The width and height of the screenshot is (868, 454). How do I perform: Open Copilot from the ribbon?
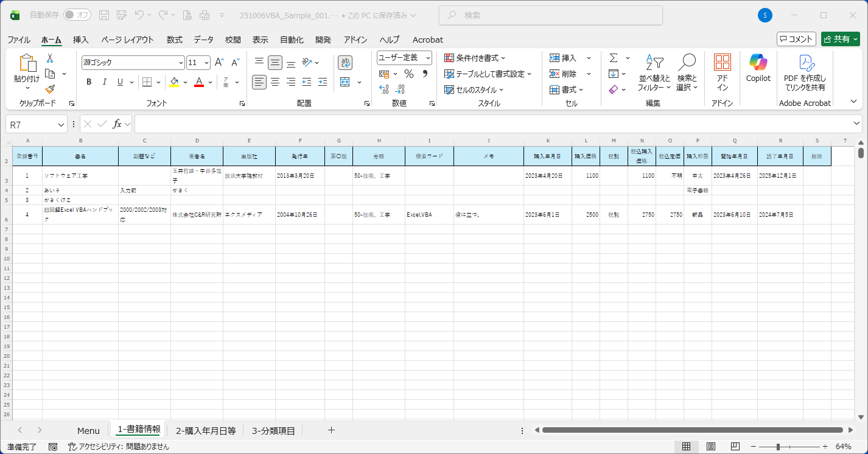point(758,68)
